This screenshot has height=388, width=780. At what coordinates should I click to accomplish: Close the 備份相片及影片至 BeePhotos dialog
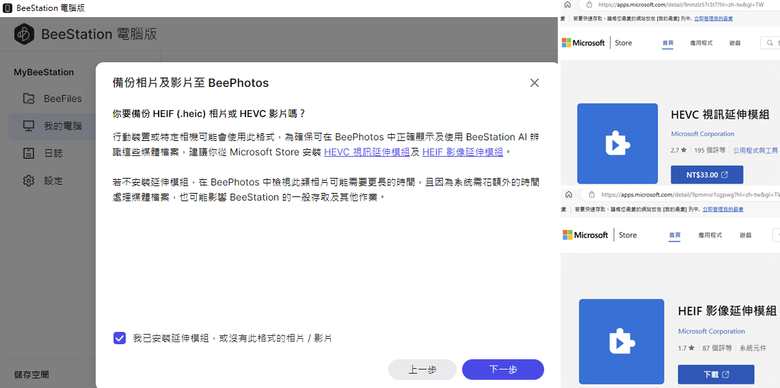[534, 83]
